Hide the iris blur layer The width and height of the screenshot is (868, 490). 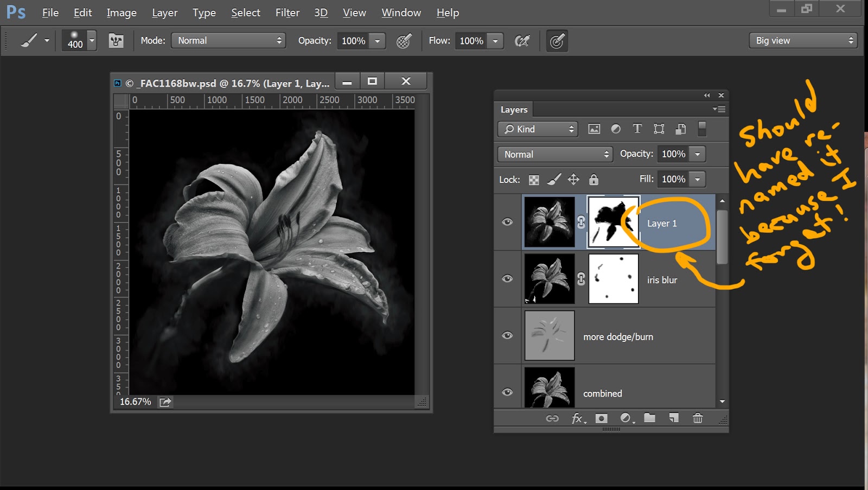[507, 279]
